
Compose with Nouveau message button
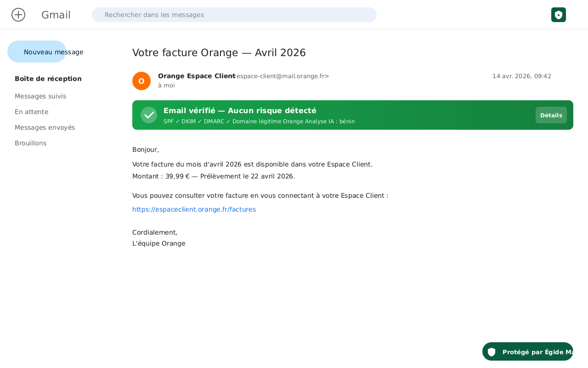37,52
